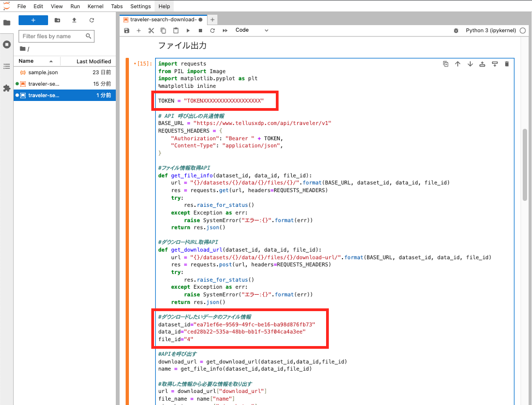The height and width of the screenshot is (405, 532).
Task: Delete this cell with trash icon
Action: coord(507,64)
